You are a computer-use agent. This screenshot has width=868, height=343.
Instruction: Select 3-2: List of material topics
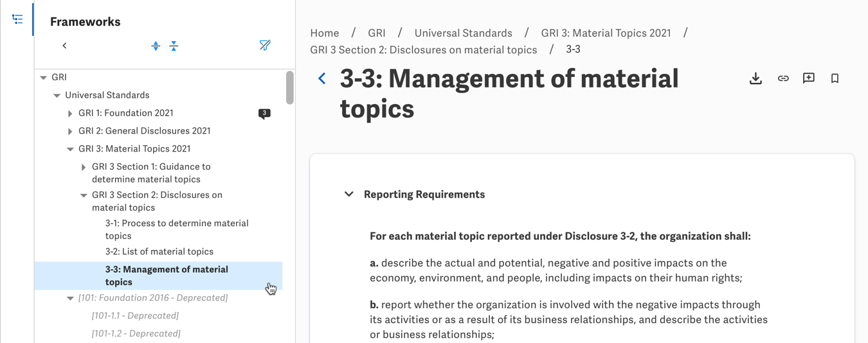(159, 252)
